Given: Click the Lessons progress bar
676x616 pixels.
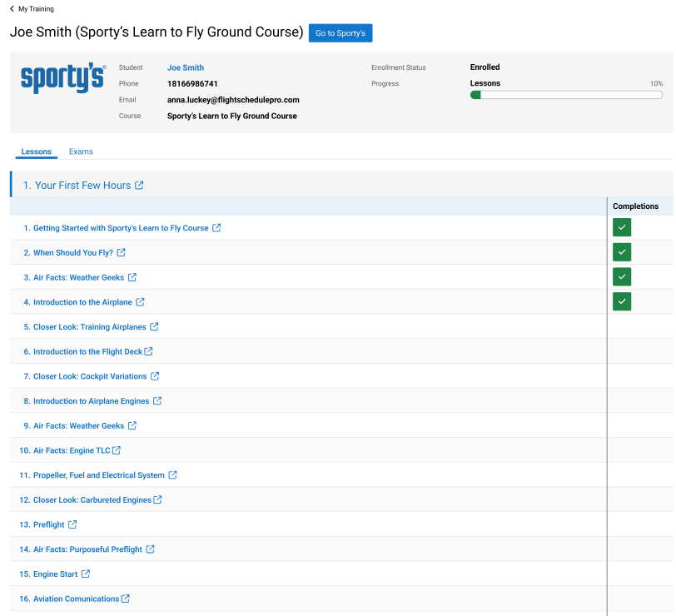Looking at the screenshot, I should pyautogui.click(x=566, y=95).
